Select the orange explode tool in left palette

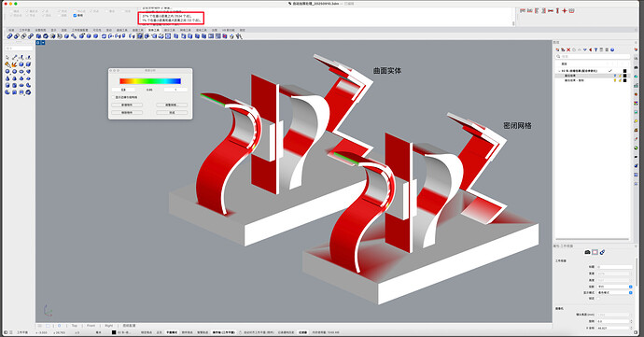14,64
